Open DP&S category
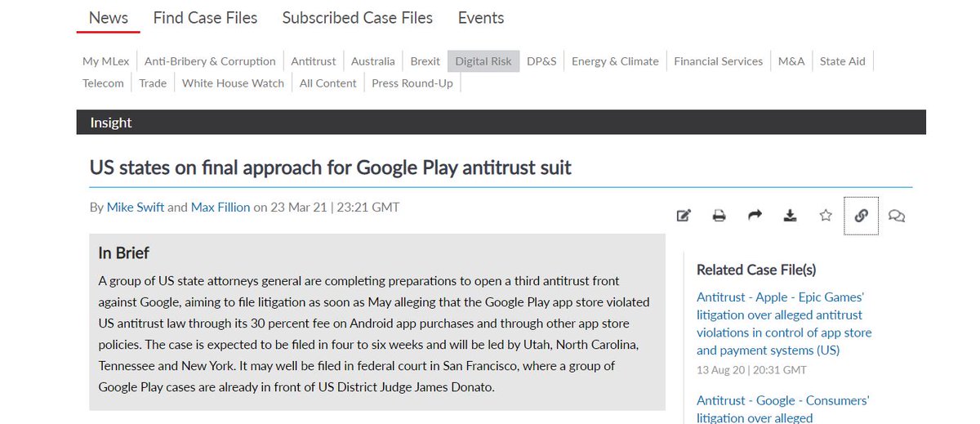This screenshot has width=980, height=424. pos(542,61)
